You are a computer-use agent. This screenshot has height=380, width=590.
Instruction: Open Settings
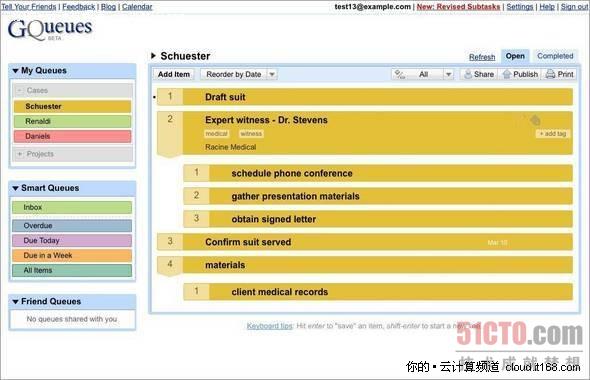coord(520,7)
